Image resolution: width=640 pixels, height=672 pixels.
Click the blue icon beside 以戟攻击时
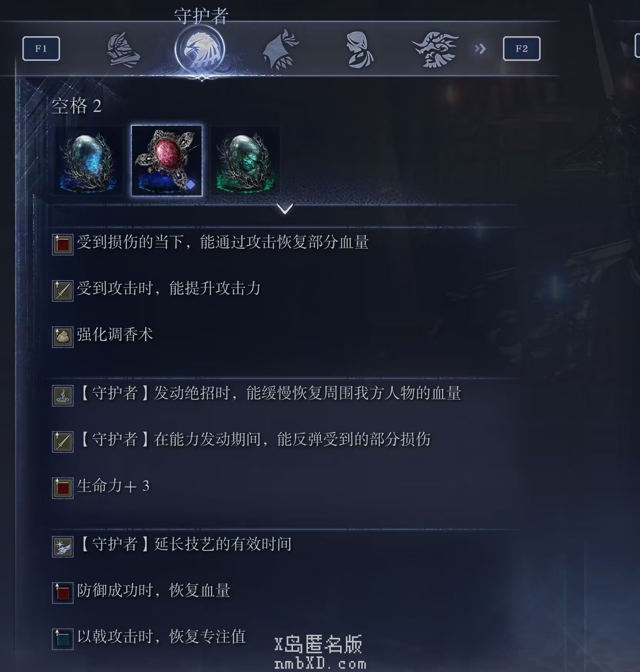tap(63, 639)
